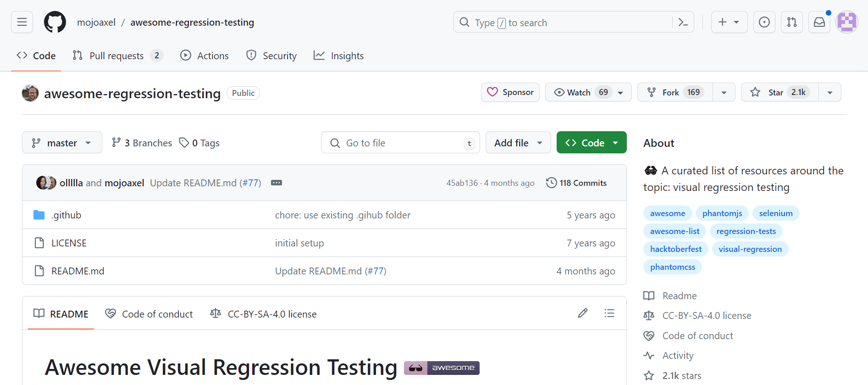The height and width of the screenshot is (385, 868).
Task: Switch to the Pull requests tab
Action: (117, 56)
